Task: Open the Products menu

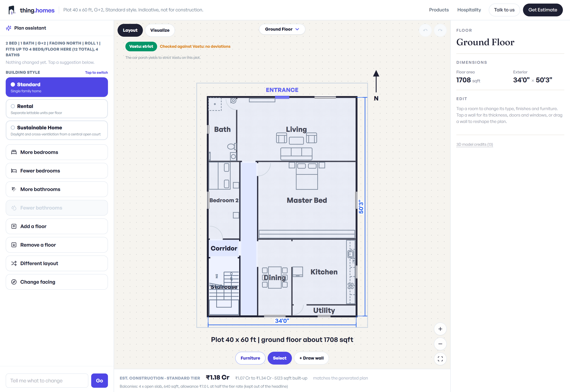Action: click(x=439, y=10)
